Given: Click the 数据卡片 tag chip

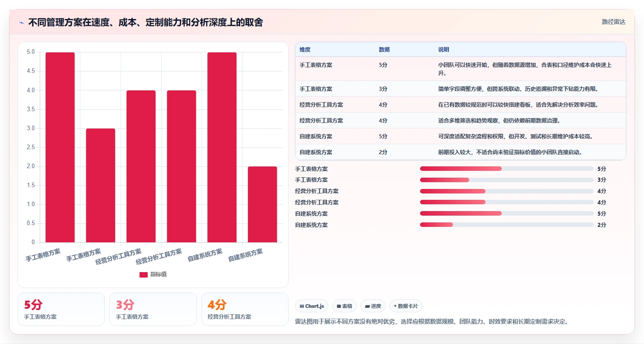Looking at the screenshot, I should click(406, 306).
